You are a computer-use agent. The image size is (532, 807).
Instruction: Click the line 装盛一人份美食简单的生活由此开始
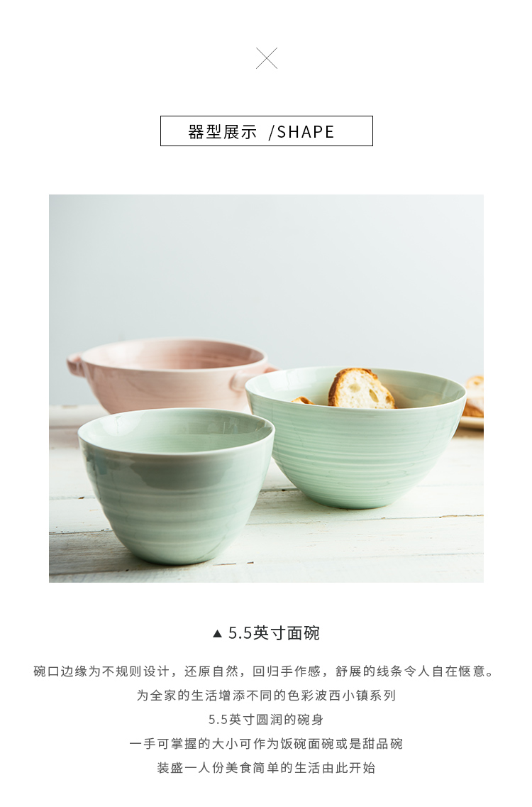pos(266,768)
